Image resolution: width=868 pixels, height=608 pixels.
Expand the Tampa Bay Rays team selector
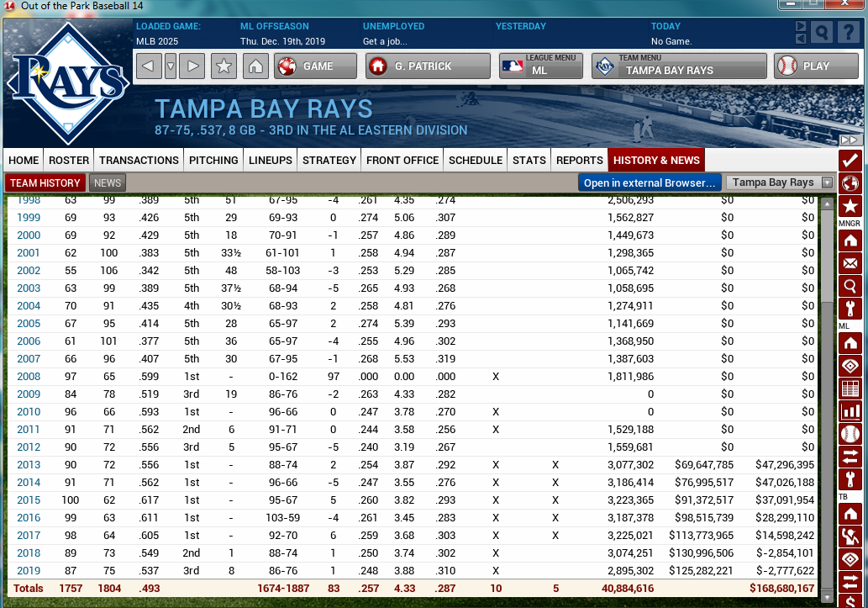click(827, 182)
